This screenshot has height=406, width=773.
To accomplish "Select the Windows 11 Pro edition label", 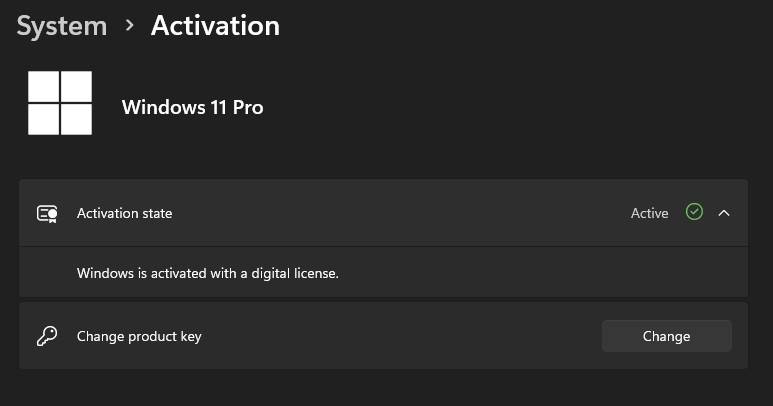I will (192, 107).
